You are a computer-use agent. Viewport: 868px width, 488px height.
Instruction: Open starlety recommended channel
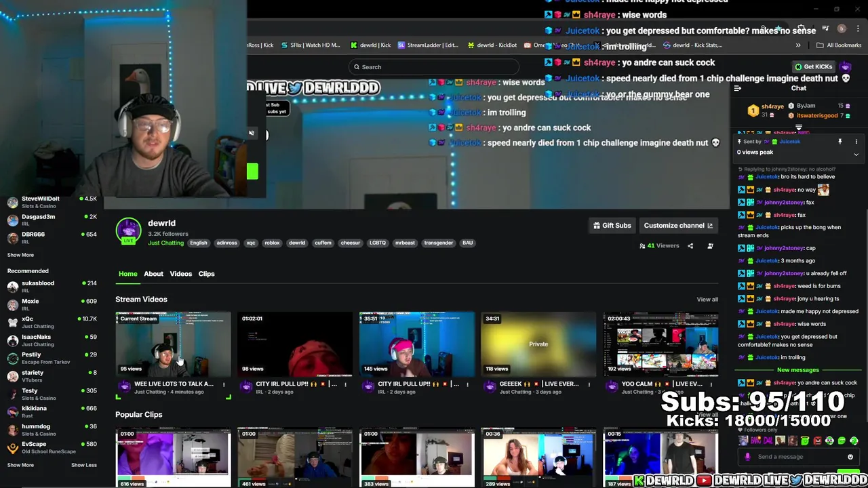click(x=51, y=376)
